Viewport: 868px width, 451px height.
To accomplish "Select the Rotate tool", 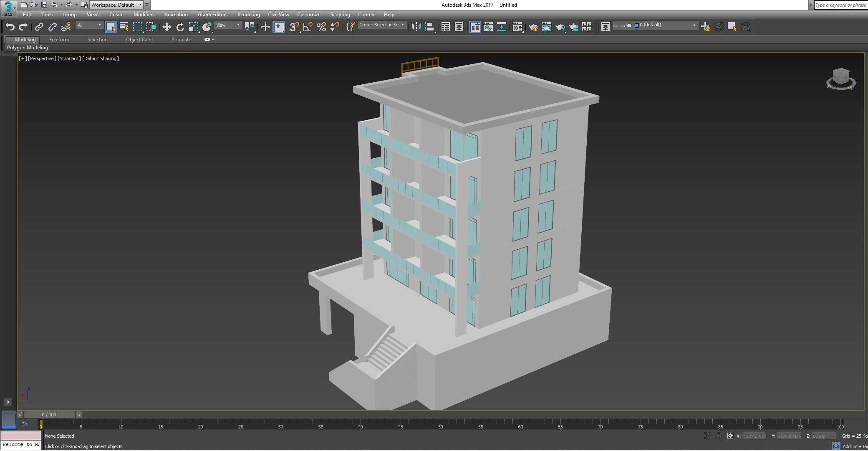I will click(180, 27).
